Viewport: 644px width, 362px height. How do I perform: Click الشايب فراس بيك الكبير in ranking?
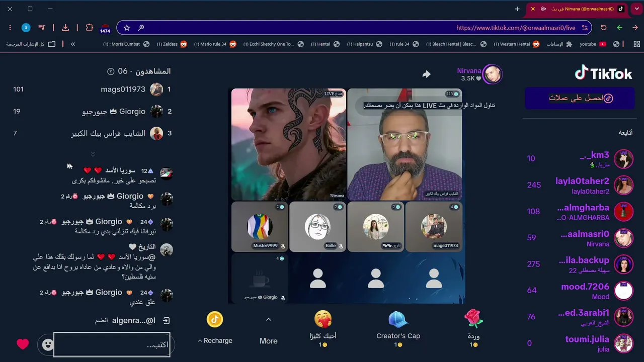click(x=108, y=134)
